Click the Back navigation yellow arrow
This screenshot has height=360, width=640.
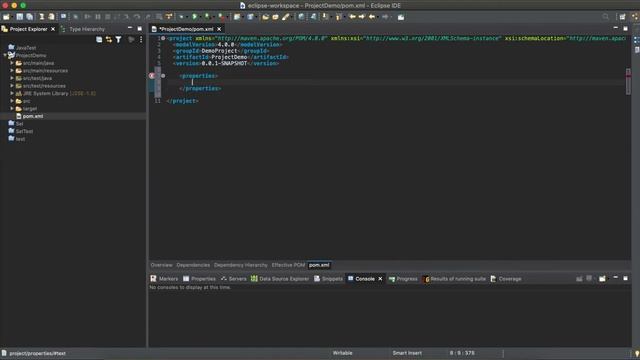tap(352, 17)
